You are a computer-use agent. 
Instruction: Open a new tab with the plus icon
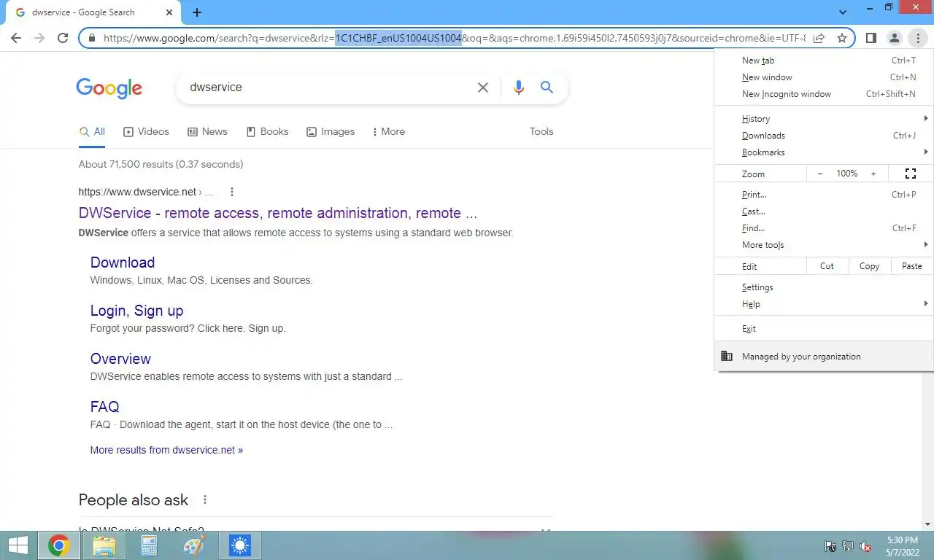(197, 12)
